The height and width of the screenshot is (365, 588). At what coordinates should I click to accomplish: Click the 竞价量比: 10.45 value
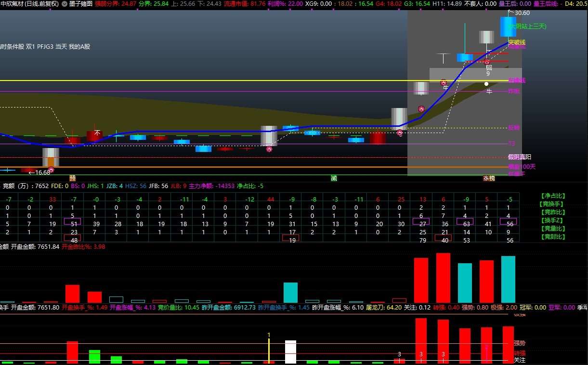[x=179, y=307]
